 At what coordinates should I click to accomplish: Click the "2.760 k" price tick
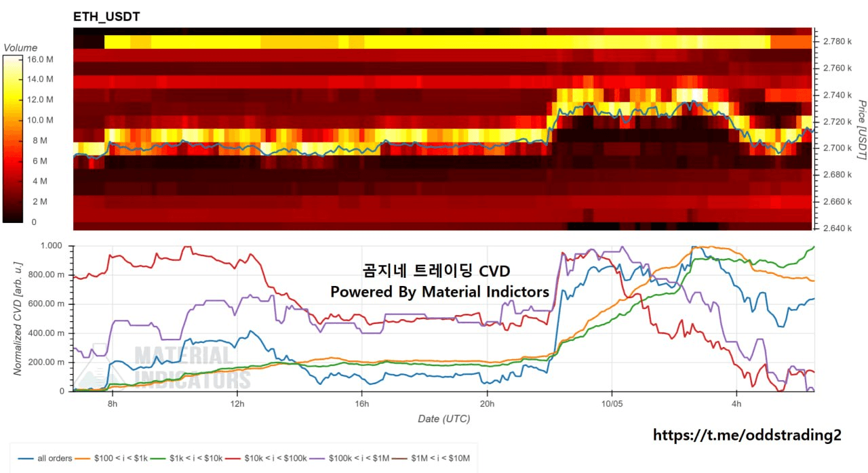(x=837, y=68)
